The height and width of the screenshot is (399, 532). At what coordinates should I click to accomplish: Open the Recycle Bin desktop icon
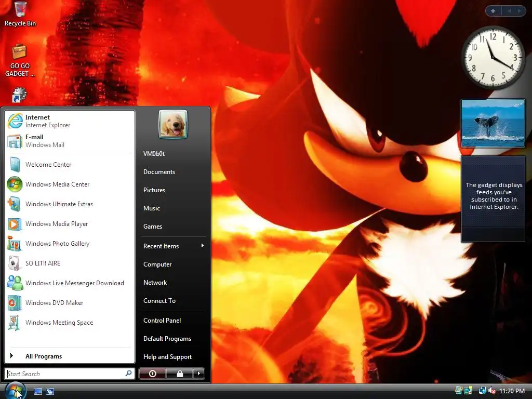point(20,14)
